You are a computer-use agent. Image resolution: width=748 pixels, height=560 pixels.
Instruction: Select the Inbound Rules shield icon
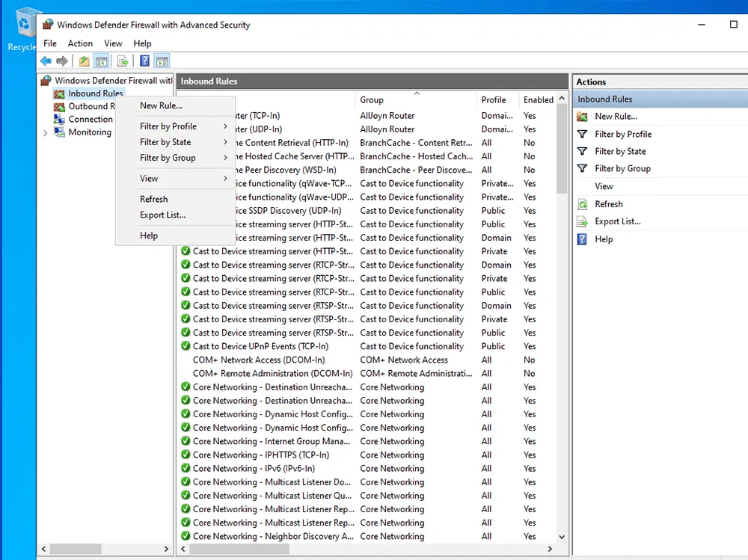click(58, 93)
